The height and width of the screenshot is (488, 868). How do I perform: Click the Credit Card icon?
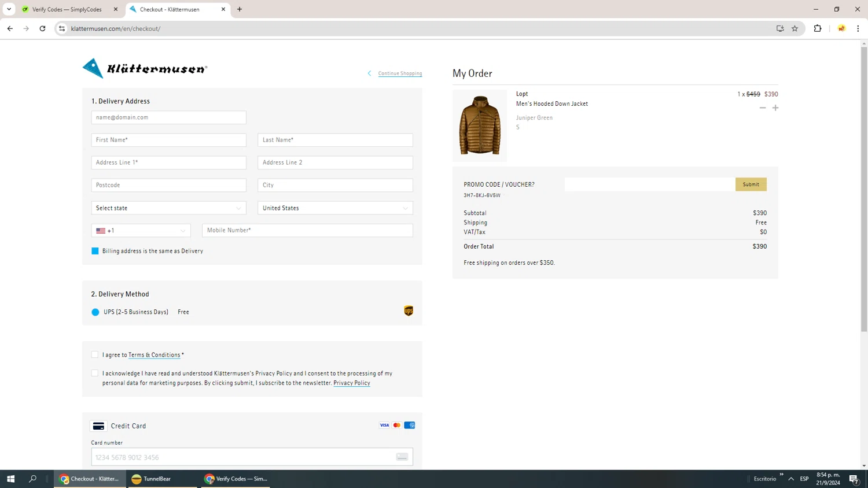tap(98, 426)
